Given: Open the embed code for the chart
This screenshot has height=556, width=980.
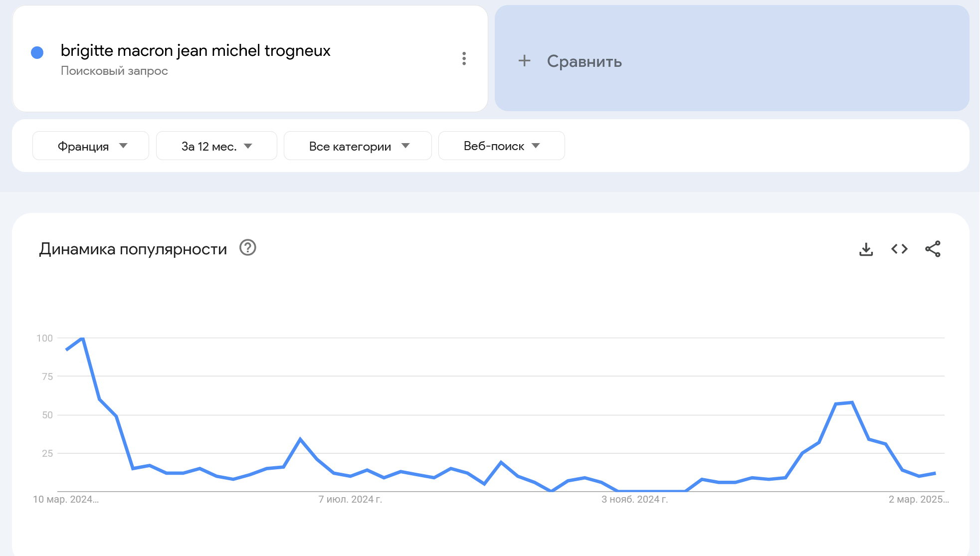Looking at the screenshot, I should tap(900, 249).
